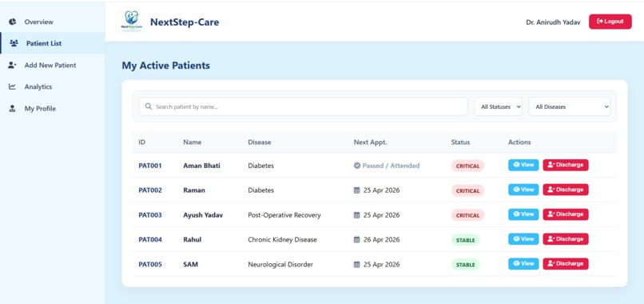Viewport: 644px width, 304px height.
Task: Click the Patient List people icon
Action: [14, 43]
